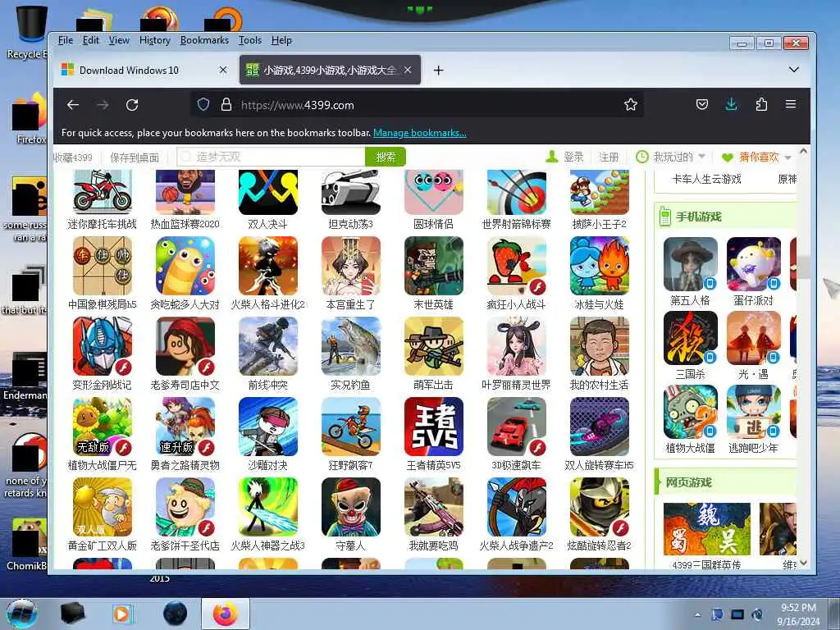840x630 pixels.
Task: Open the 中国象棋残局h5 game icon
Action: click(x=103, y=266)
